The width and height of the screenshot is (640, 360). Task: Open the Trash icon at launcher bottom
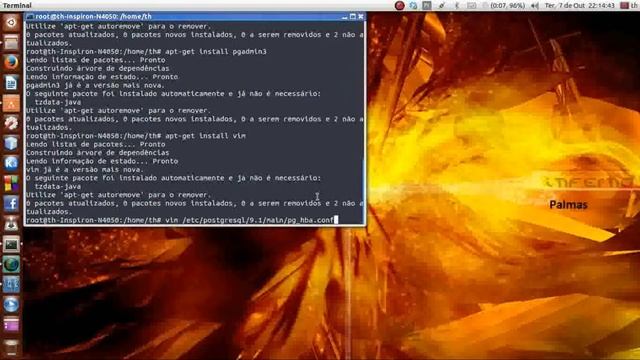[x=11, y=347]
